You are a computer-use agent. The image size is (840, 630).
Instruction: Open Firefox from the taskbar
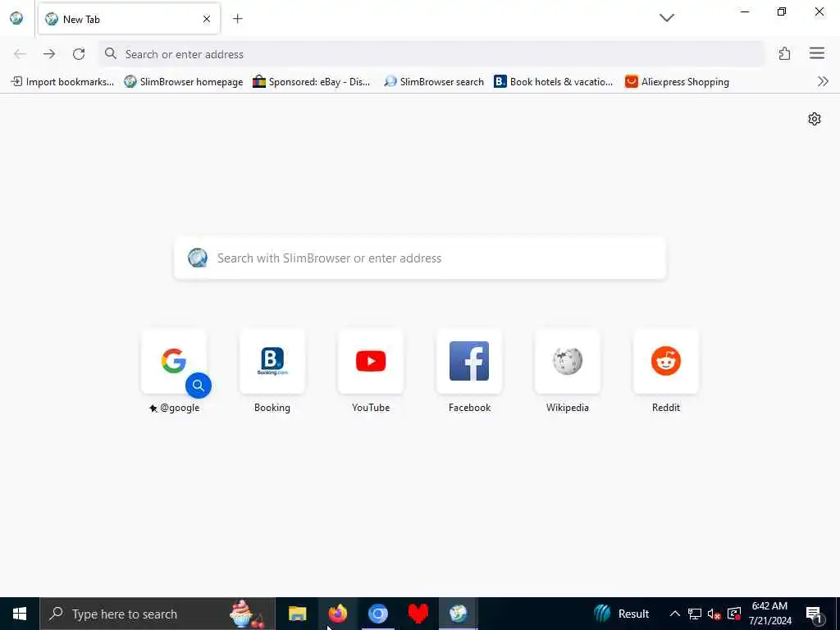pyautogui.click(x=337, y=614)
